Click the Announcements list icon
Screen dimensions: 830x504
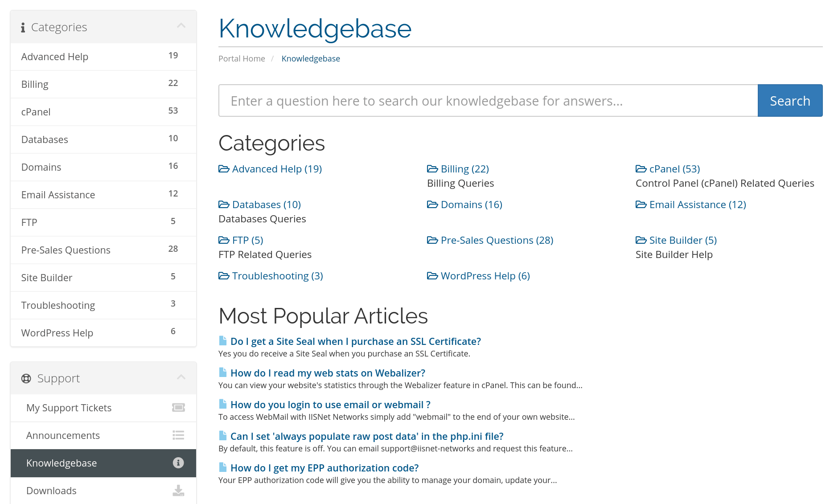click(x=178, y=435)
